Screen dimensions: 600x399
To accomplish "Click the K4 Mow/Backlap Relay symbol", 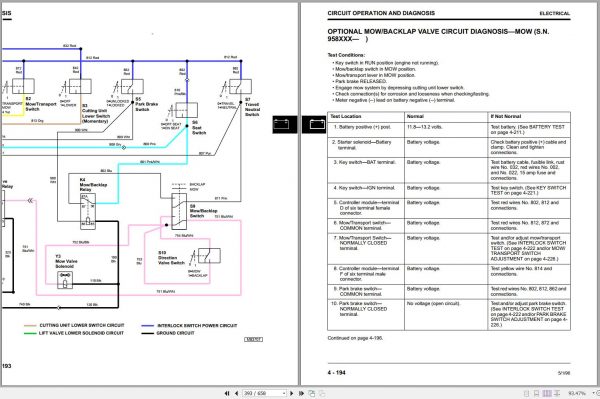I will pos(88,212).
